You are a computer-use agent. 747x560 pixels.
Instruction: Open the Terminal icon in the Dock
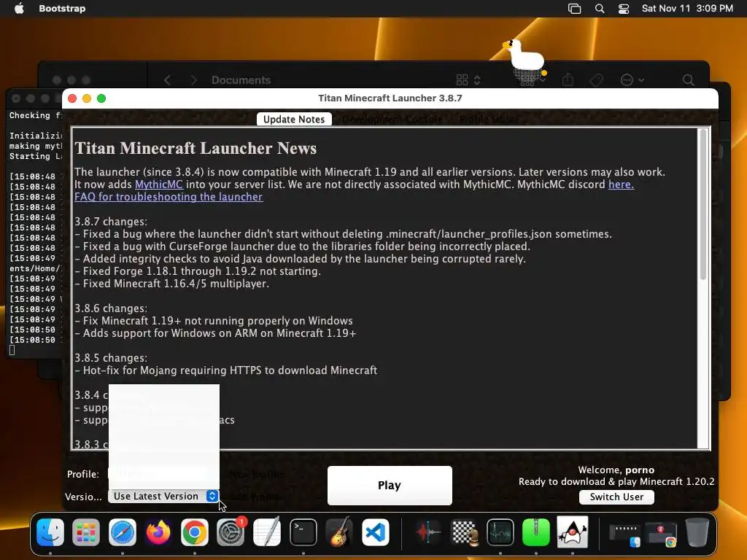pyautogui.click(x=303, y=532)
